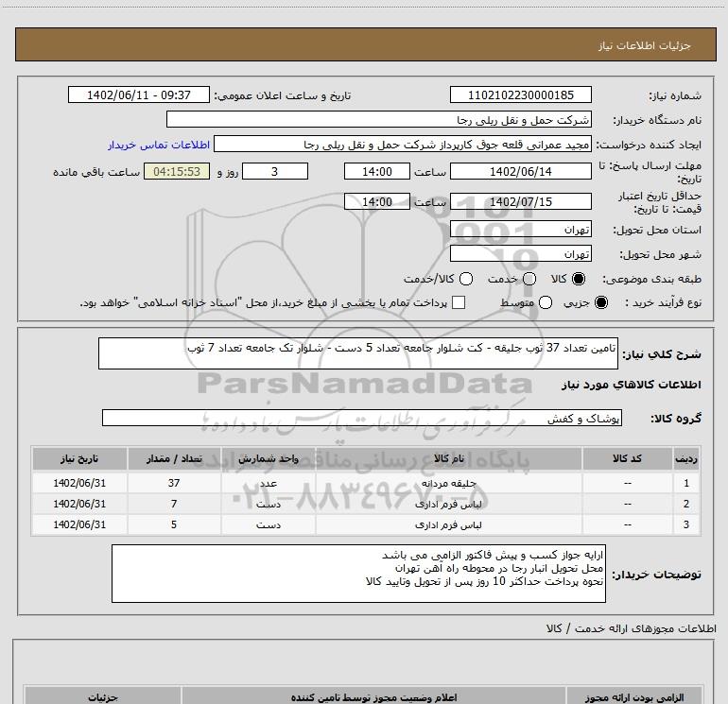Select the خدمت radio button

click(x=529, y=279)
